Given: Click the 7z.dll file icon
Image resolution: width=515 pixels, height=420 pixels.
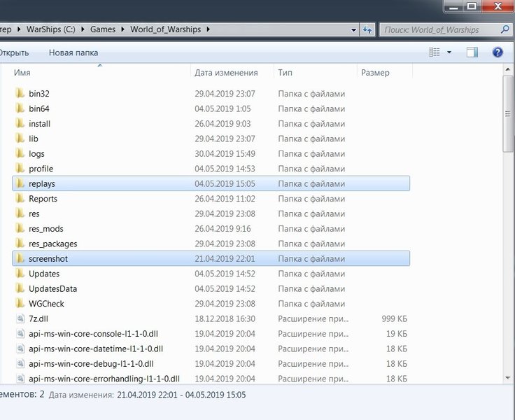Looking at the screenshot, I should 20,318.
